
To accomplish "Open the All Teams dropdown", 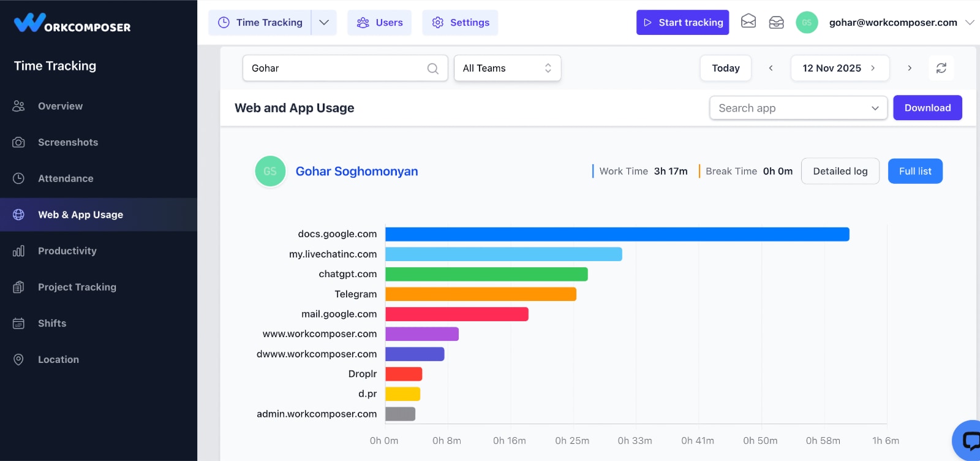I will tap(507, 68).
